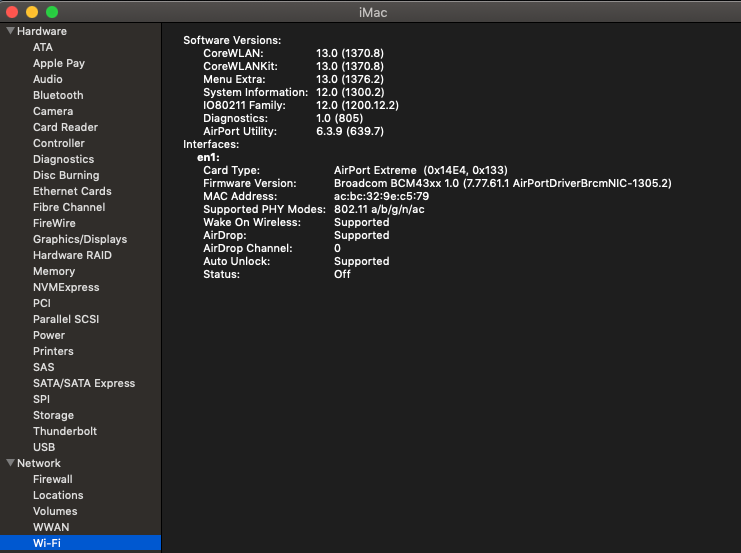Open the SATA/SATA Express entry
Image resolution: width=741 pixels, height=553 pixels.
[x=84, y=383]
